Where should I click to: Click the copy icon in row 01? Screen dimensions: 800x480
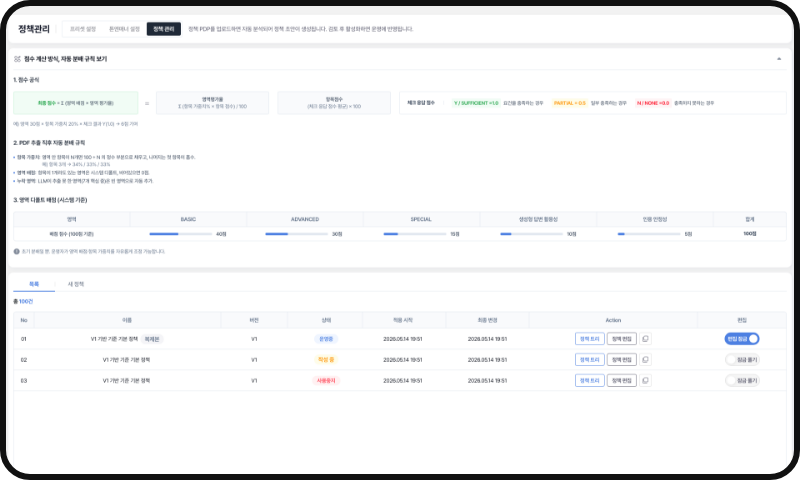[x=645, y=339]
